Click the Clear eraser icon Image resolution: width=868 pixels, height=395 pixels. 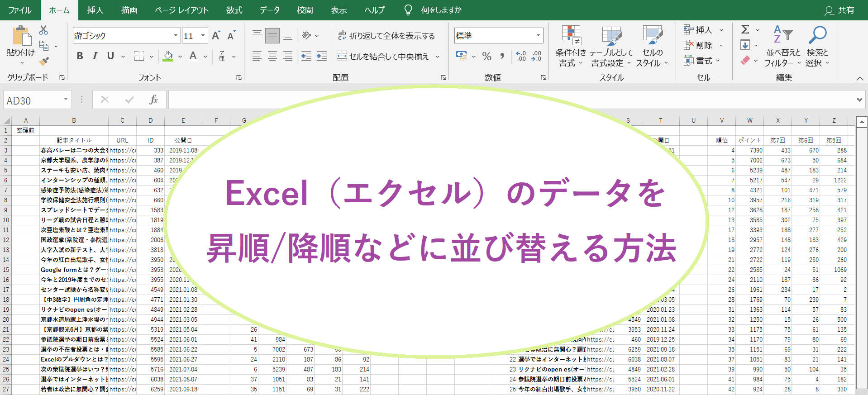point(745,60)
